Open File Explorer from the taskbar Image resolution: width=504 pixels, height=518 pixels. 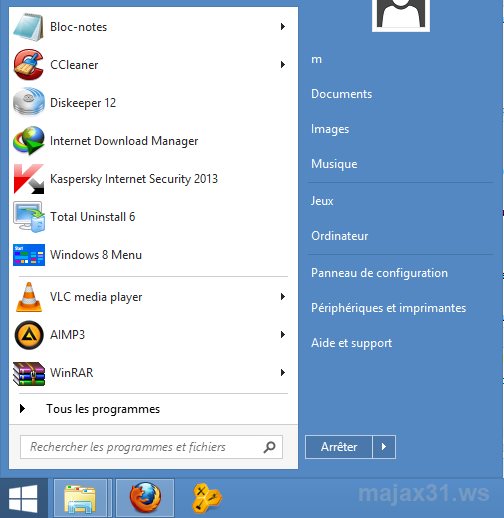[x=80, y=498]
